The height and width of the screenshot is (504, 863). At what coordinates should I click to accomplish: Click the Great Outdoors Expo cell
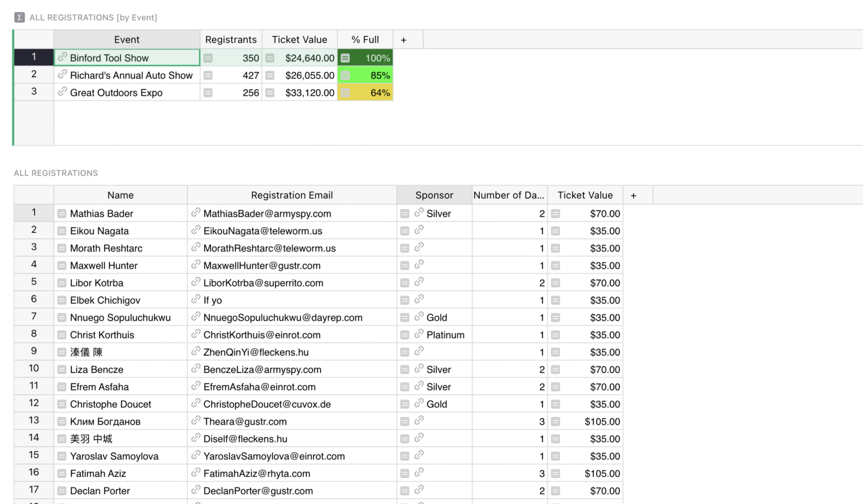(x=127, y=93)
